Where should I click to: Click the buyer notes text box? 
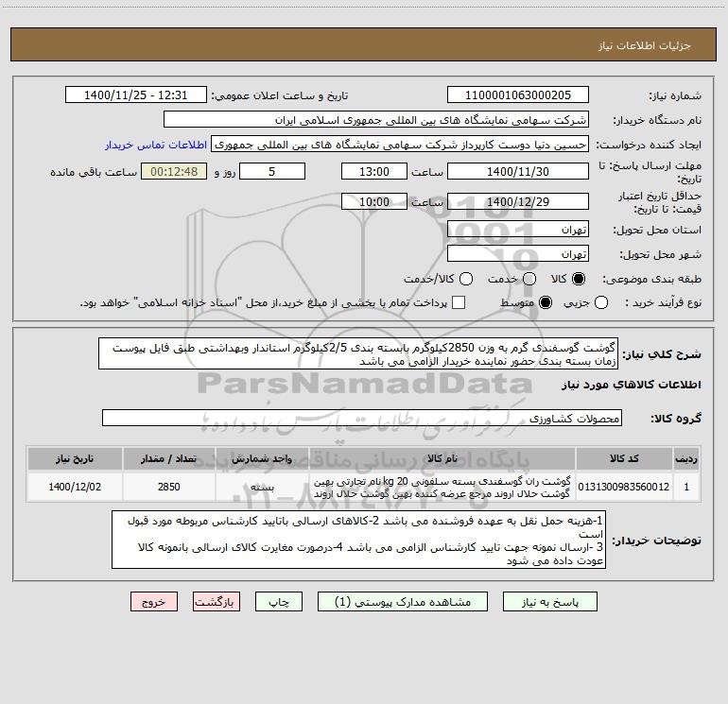click(x=358, y=541)
